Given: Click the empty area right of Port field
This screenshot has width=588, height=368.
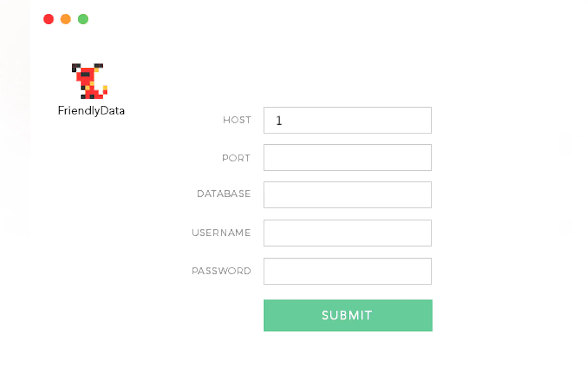Looking at the screenshot, I should click(498, 158).
